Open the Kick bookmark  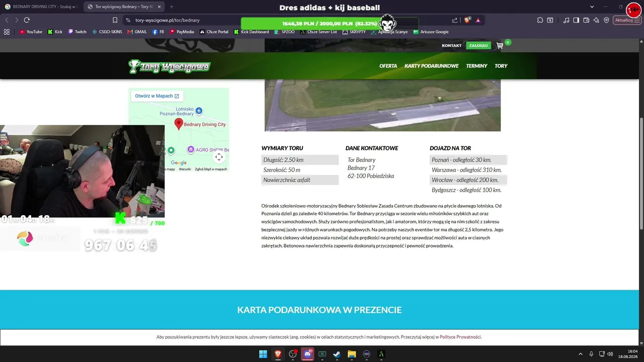55,32
